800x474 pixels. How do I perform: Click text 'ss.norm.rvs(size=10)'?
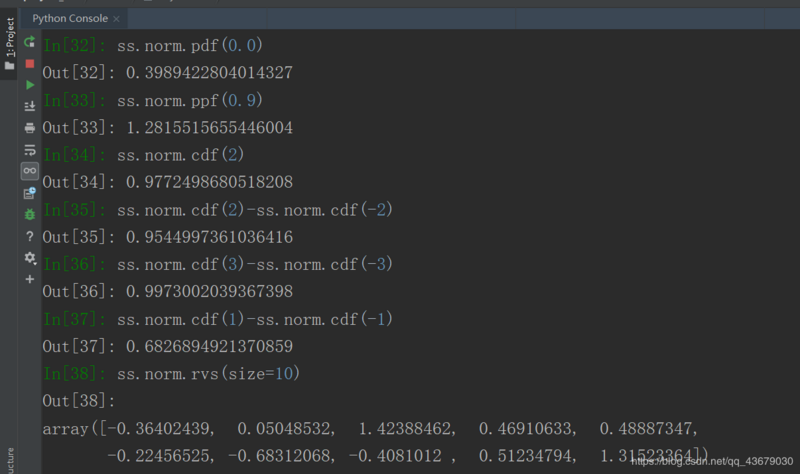[x=208, y=374]
